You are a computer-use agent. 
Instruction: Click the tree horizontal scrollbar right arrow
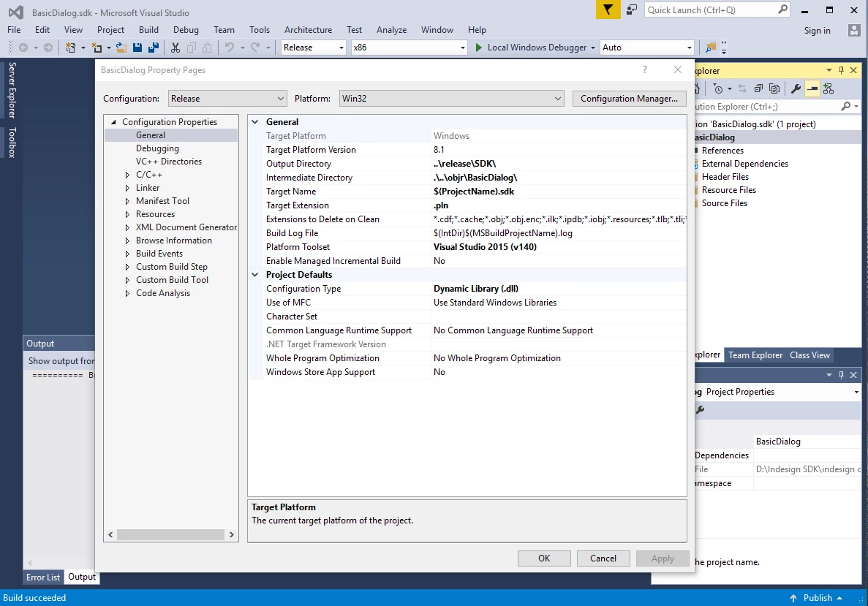point(231,534)
